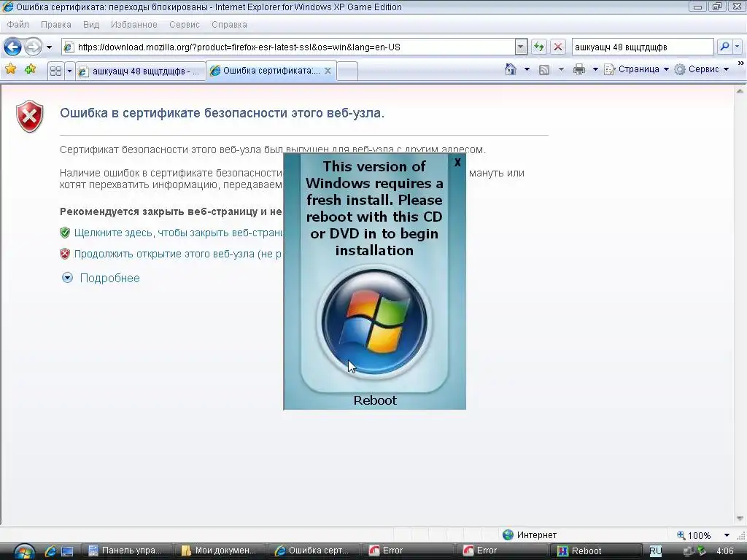Expand the address bar history dropdown
The width and height of the screenshot is (747, 560).
(521, 47)
